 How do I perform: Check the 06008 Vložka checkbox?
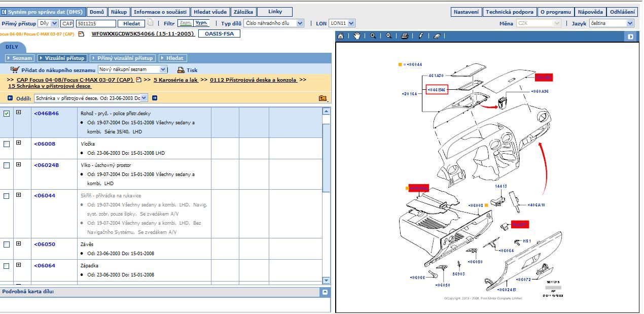[x=7, y=144]
